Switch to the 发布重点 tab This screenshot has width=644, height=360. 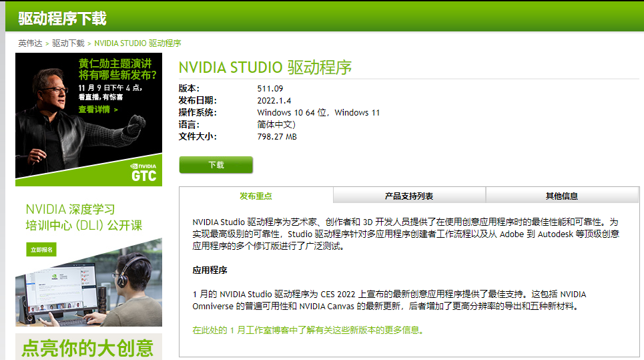[256, 196]
